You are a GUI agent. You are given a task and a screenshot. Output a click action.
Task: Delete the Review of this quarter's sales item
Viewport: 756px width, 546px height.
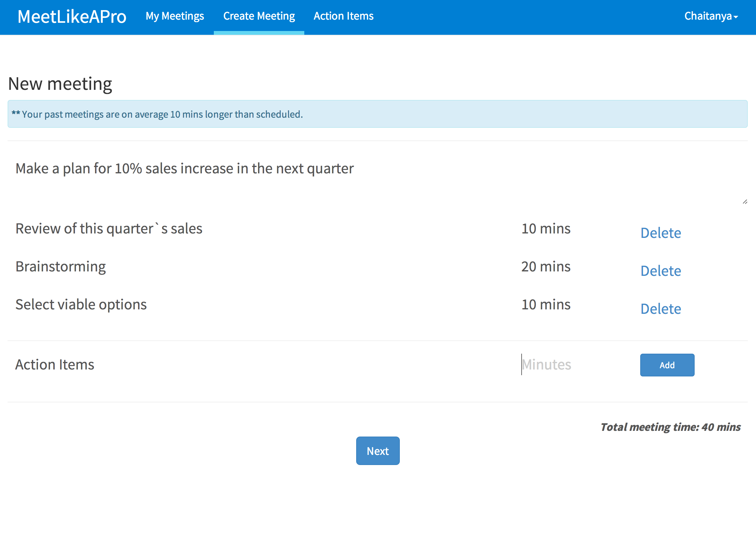(660, 233)
